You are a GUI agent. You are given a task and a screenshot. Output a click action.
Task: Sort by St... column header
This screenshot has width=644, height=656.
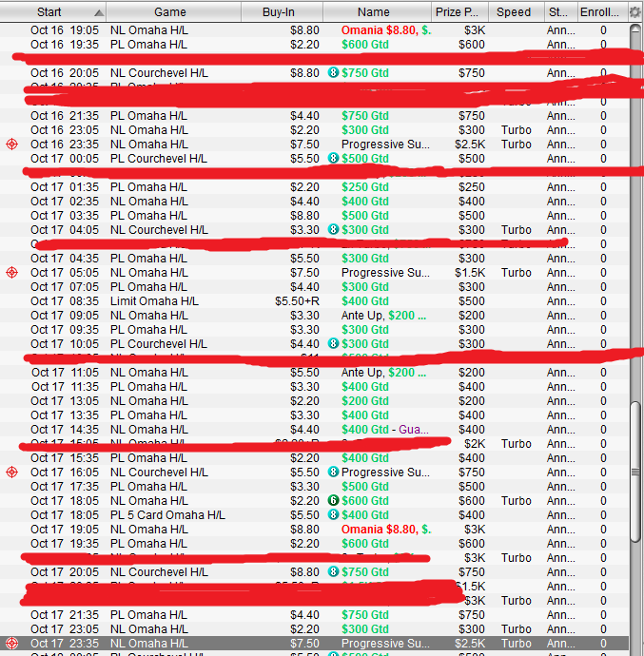(x=560, y=11)
